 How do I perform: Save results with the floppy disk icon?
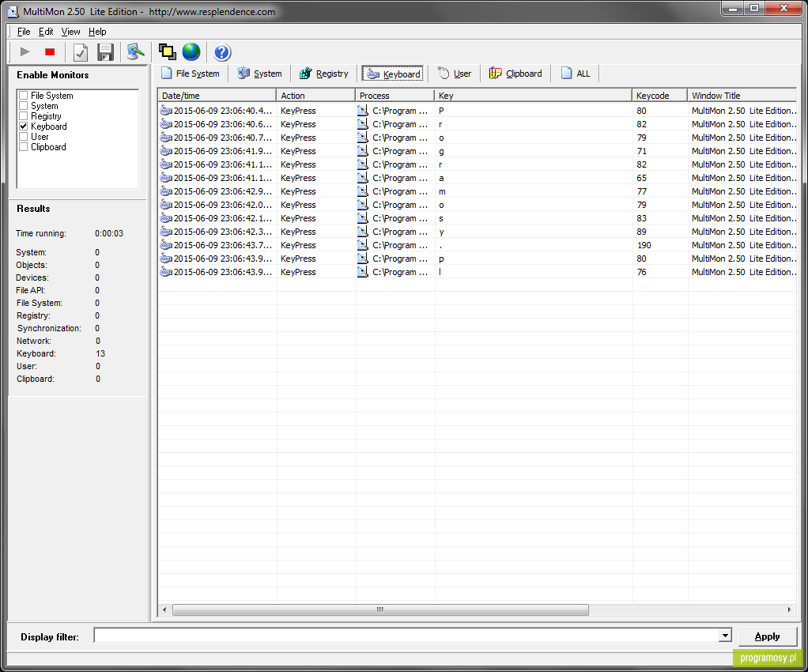pyautogui.click(x=106, y=52)
